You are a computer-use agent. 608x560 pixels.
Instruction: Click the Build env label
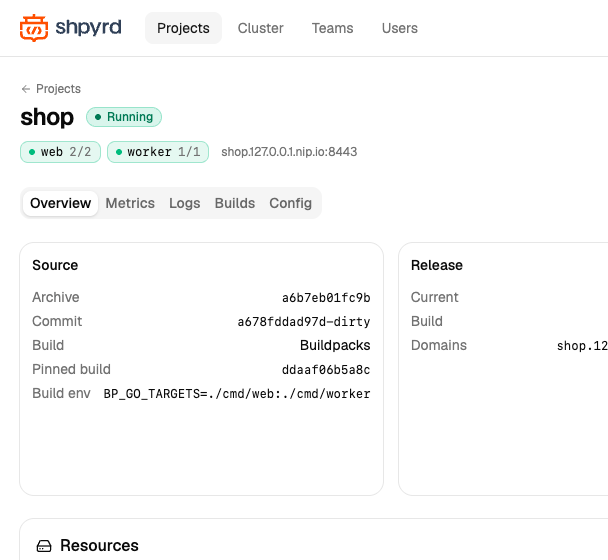click(x=61, y=393)
